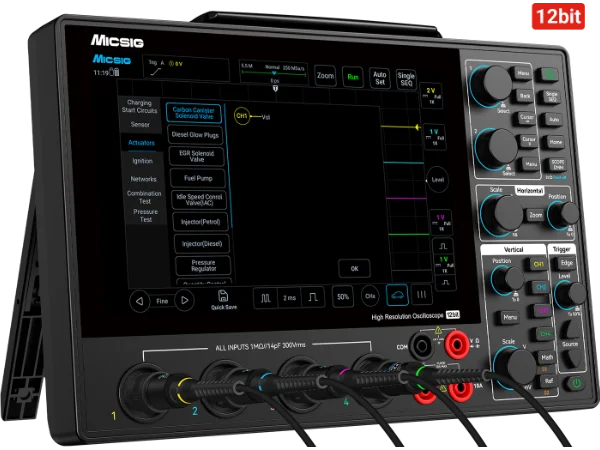Tap the multi-pulse timebase icon left of 2 ms

tap(266, 298)
